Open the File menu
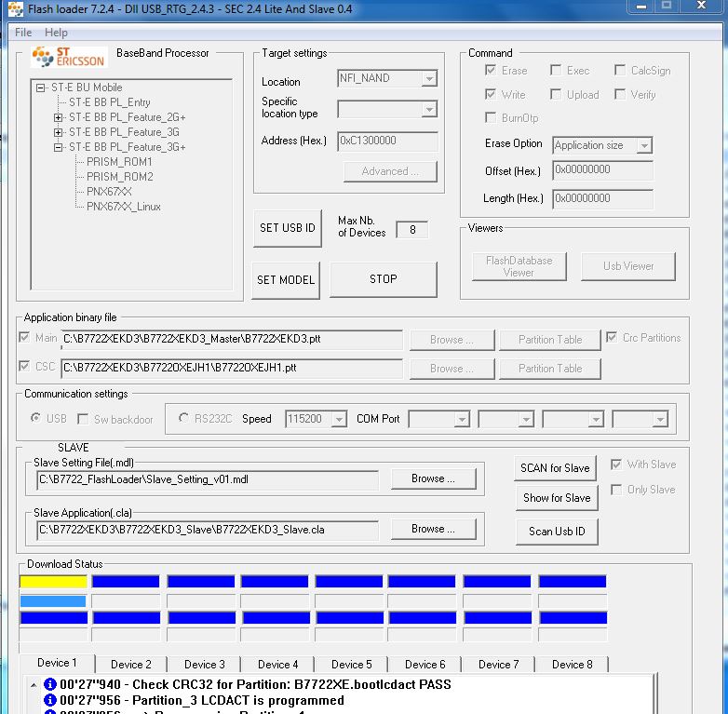 (23, 33)
